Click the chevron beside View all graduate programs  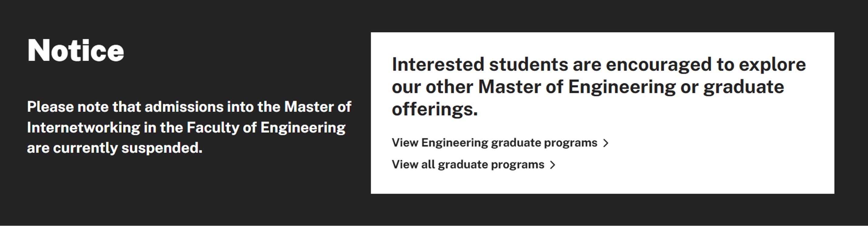point(553,165)
